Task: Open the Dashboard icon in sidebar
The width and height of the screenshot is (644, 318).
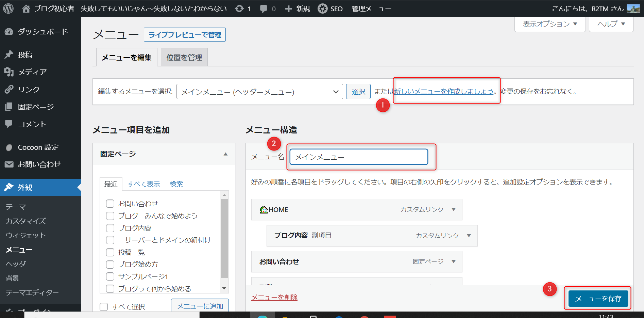Action: pyautogui.click(x=9, y=32)
